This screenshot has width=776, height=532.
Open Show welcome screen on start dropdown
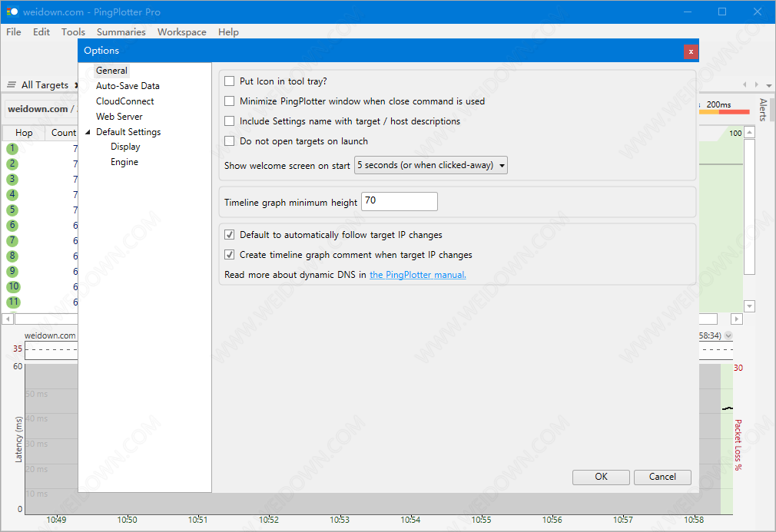point(430,165)
